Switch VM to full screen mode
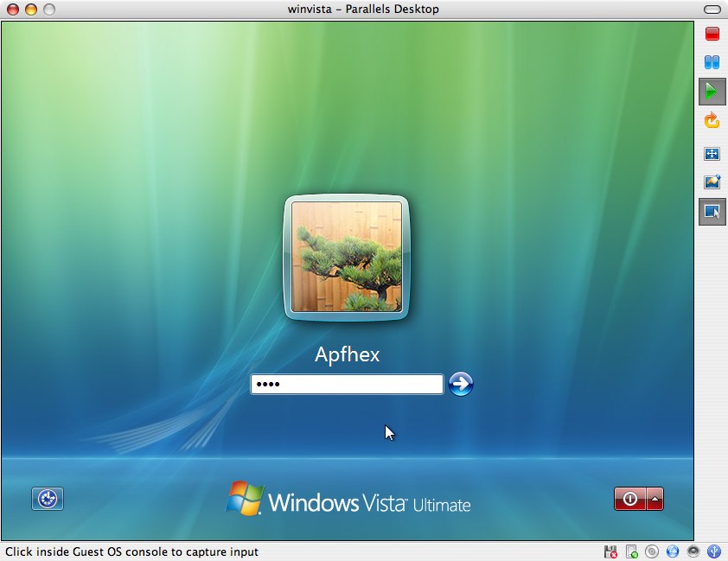The width and height of the screenshot is (728, 561). pyautogui.click(x=712, y=154)
